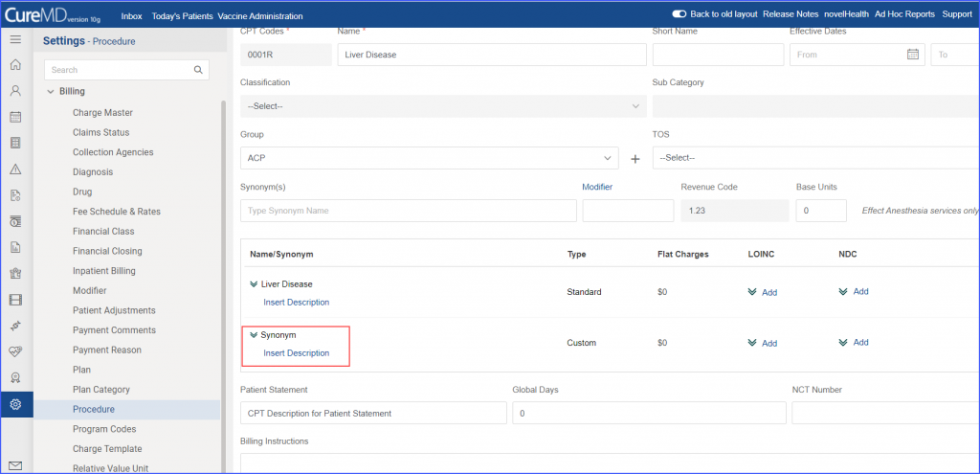Screen dimensions: 980x474
Task: Expand the Liver Disease row chevron
Action: point(254,283)
